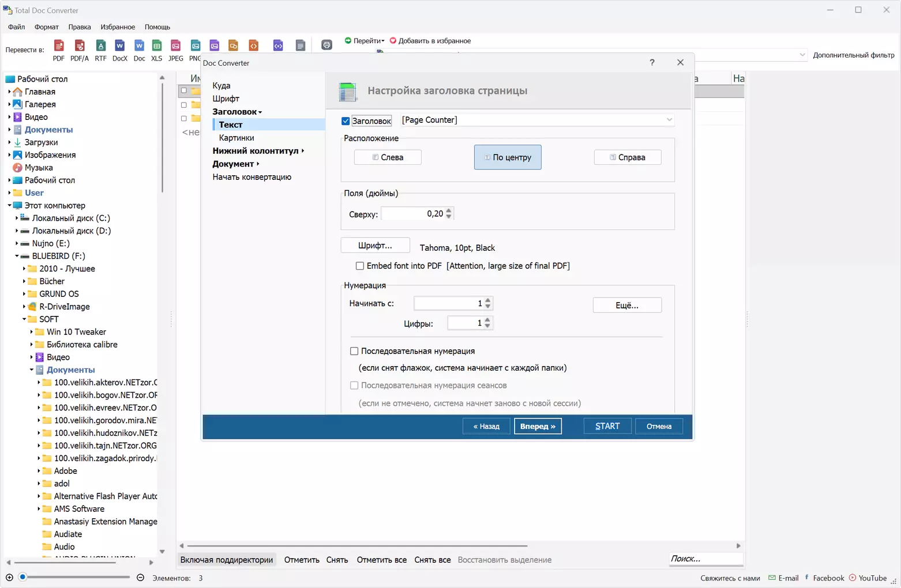Go to Картинки page in dialog
This screenshot has height=588, width=901.
pyautogui.click(x=236, y=138)
